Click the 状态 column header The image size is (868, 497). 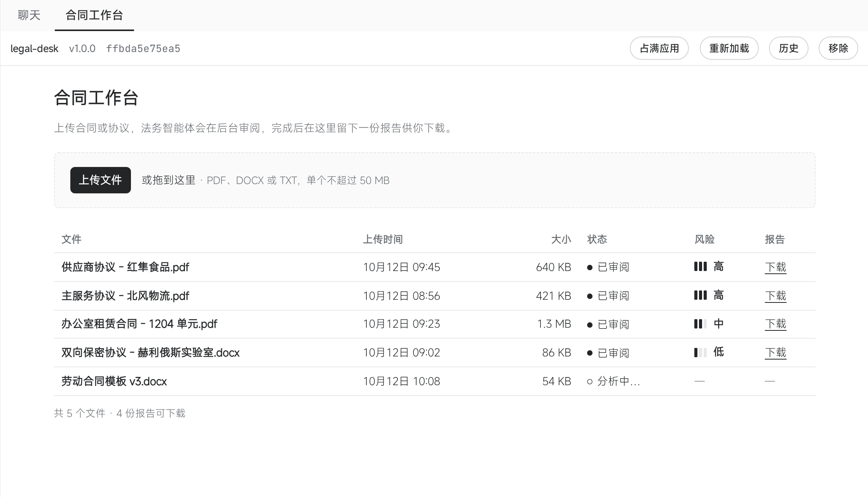[597, 239]
